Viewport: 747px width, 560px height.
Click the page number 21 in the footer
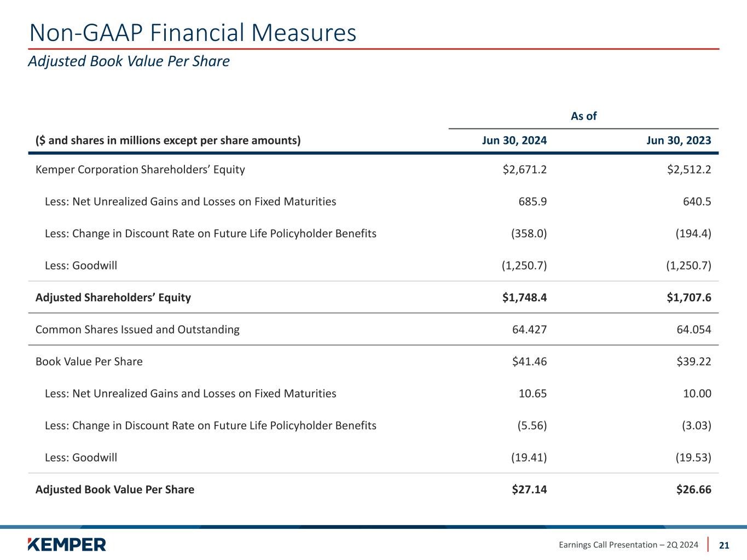[724, 545]
